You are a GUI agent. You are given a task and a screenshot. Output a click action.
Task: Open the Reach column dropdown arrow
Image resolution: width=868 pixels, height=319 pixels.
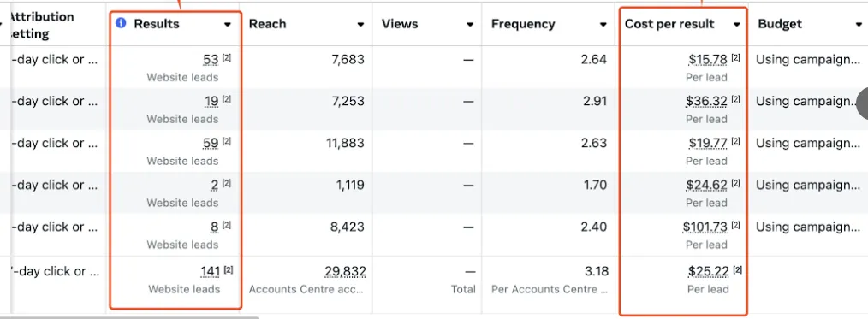[x=360, y=24]
